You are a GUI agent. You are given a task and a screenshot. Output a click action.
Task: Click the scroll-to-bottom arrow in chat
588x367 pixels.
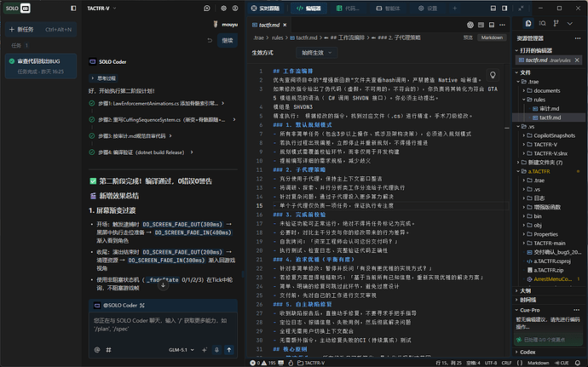click(x=162, y=285)
